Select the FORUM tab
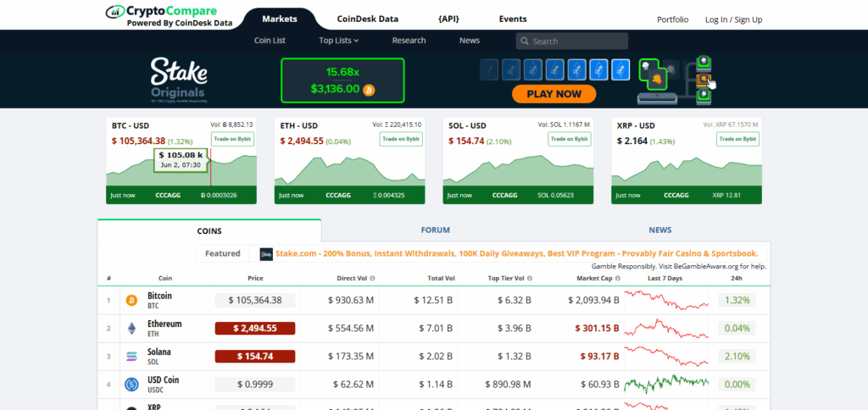 tap(435, 230)
